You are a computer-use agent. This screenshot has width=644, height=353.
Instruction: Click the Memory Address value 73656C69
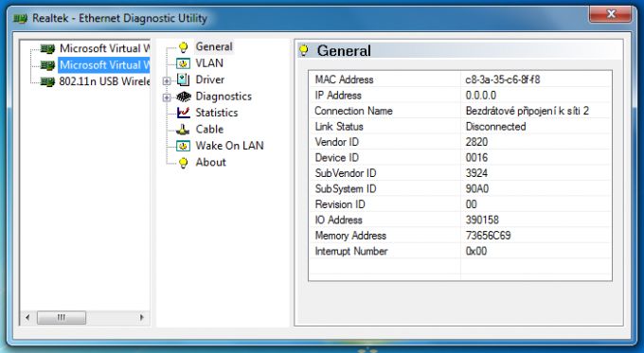tap(489, 236)
